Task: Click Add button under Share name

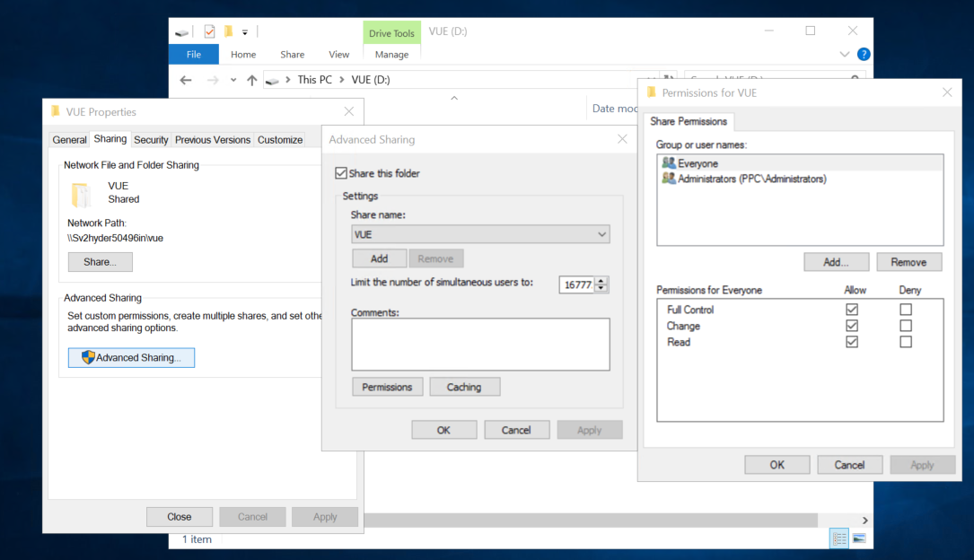Action: click(379, 258)
